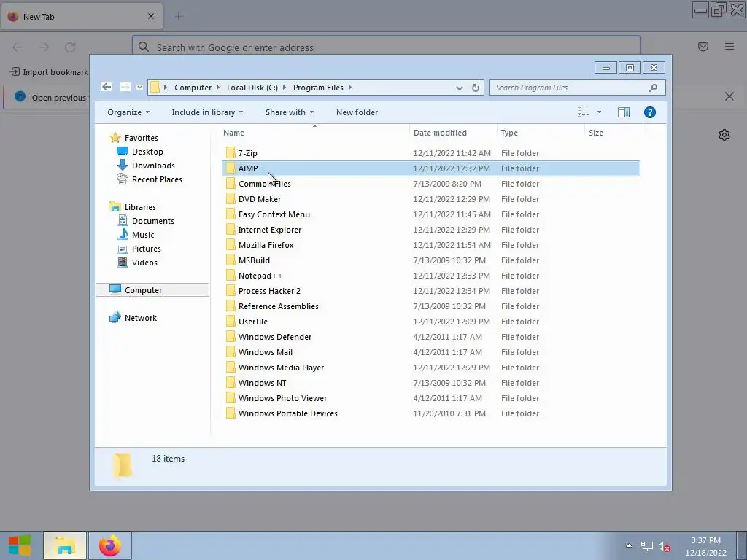Viewport: 747px width, 560px height.
Task: Select the 7-Zip folder icon
Action: point(231,153)
